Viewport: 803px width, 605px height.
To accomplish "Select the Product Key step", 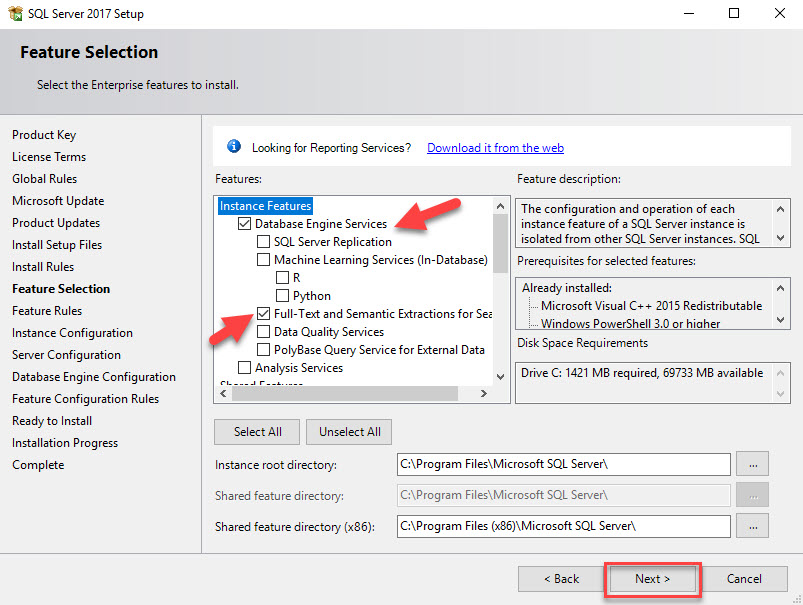I will click(x=44, y=135).
